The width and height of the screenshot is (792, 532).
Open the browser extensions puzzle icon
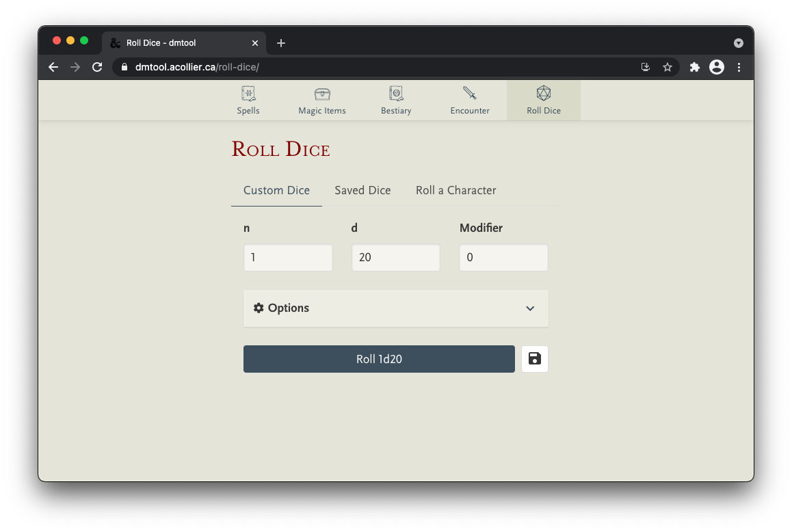[694, 67]
